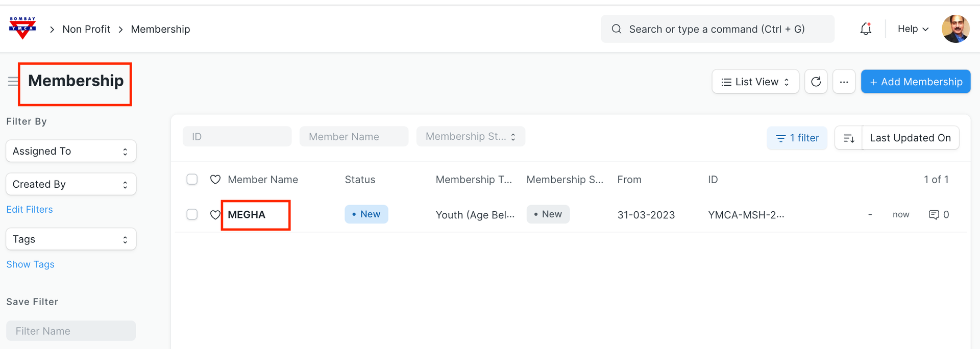Open the Help menu
980x349 pixels.
coord(913,29)
